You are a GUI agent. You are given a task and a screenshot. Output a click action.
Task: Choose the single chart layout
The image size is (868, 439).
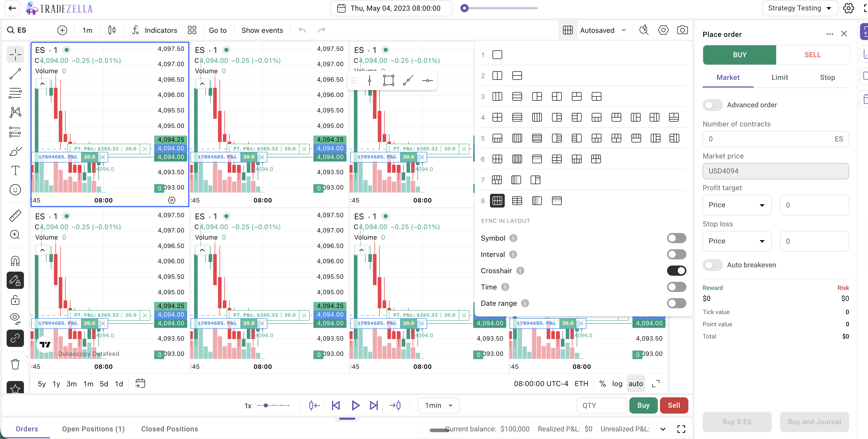coord(497,55)
